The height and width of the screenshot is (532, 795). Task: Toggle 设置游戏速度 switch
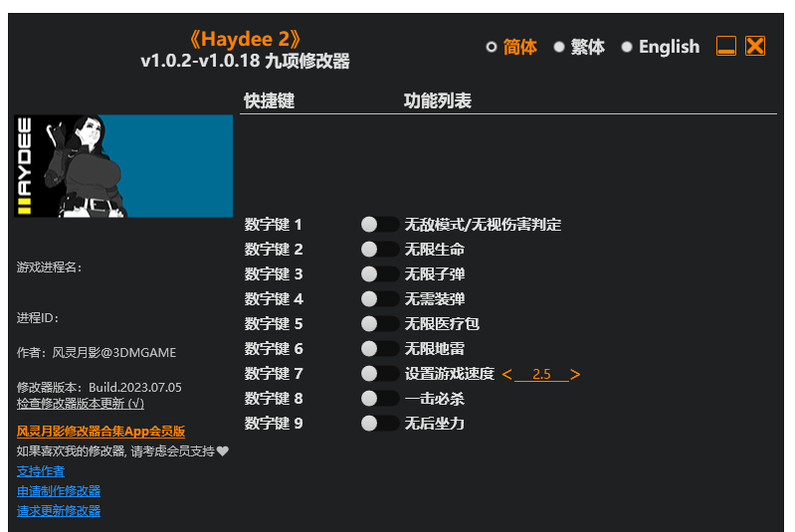[380, 374]
